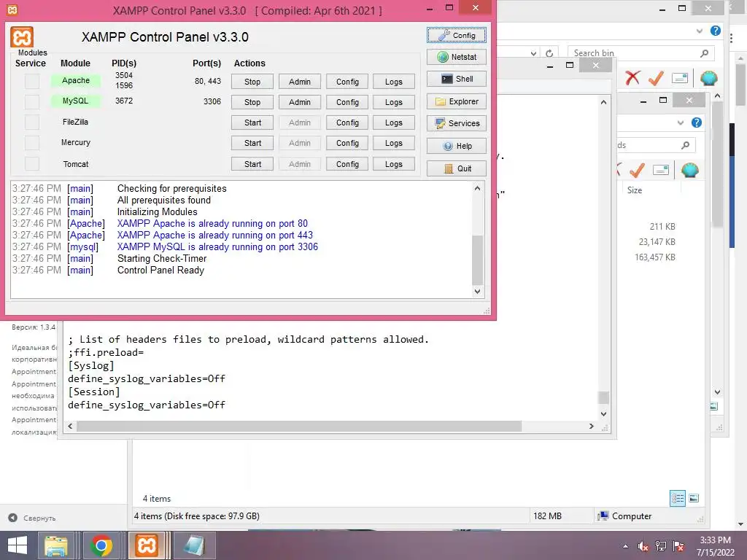Open the Logs menu for Apache

click(394, 82)
